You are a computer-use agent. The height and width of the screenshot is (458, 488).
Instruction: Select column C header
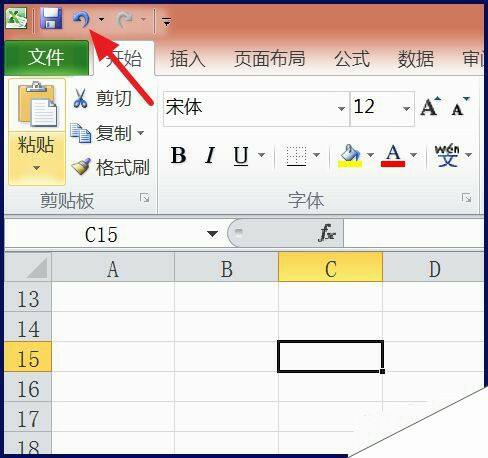coord(330,268)
